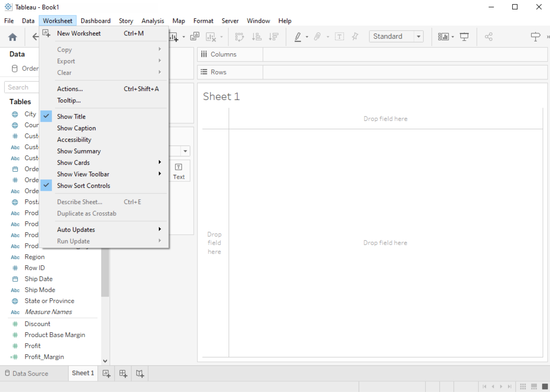Click the Sort ascending toolbar icon

257,37
